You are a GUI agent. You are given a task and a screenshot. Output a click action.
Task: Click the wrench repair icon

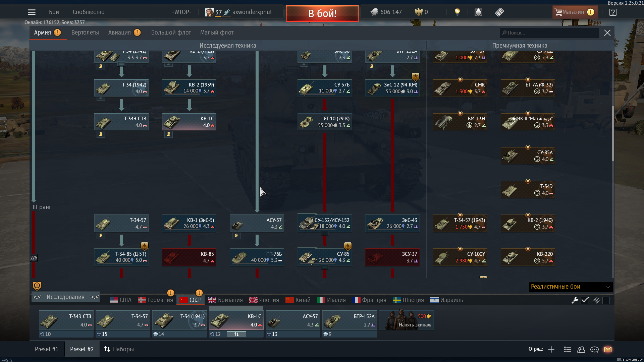pos(575,300)
